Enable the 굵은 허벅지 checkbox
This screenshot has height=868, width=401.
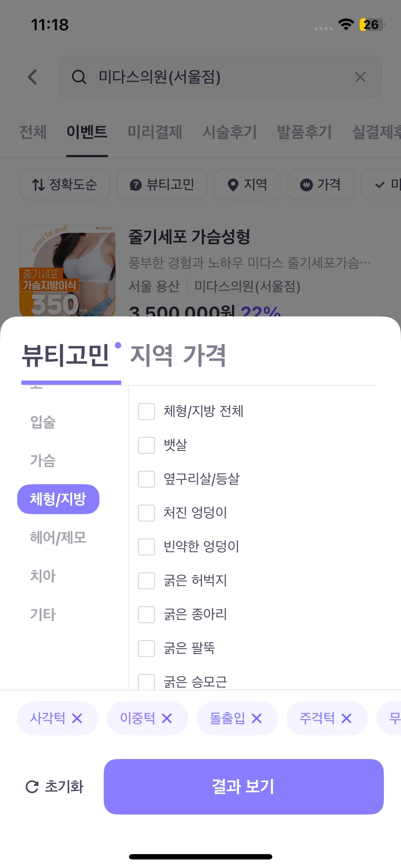pos(146,581)
